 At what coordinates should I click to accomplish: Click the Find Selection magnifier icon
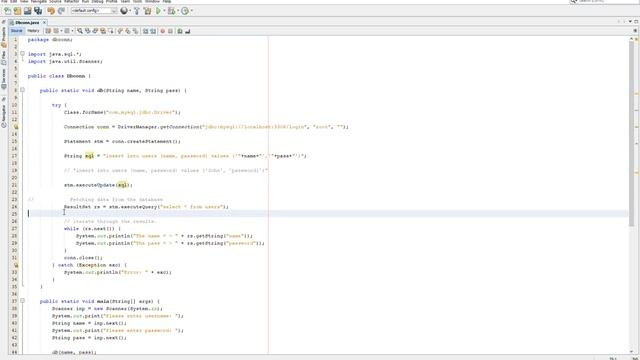pyautogui.click(x=80, y=31)
